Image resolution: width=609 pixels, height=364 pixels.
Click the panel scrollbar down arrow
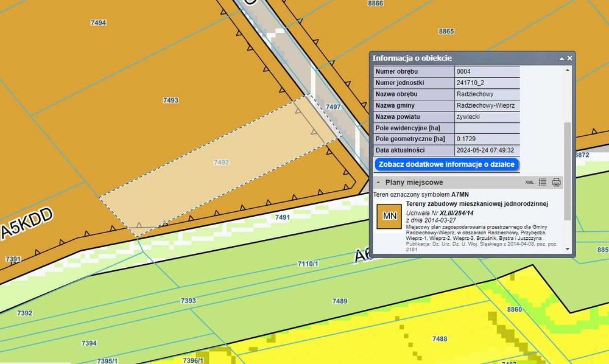(568, 249)
